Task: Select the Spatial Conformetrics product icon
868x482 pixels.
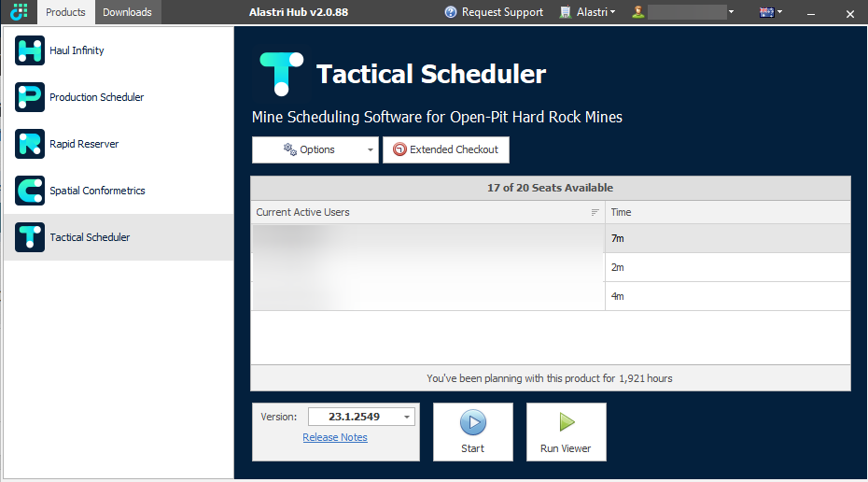Action: tap(30, 191)
